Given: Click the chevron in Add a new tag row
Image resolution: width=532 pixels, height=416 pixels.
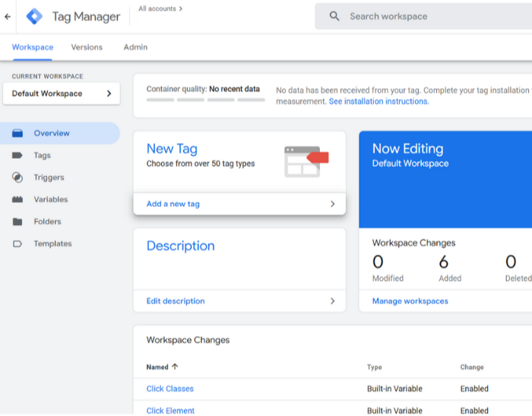Looking at the screenshot, I should tap(333, 204).
